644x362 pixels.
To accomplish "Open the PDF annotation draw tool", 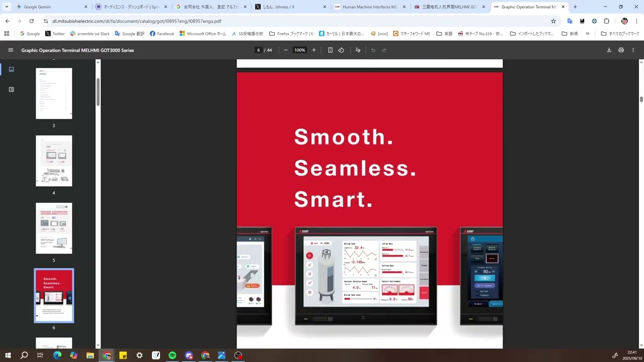I will (x=358, y=50).
